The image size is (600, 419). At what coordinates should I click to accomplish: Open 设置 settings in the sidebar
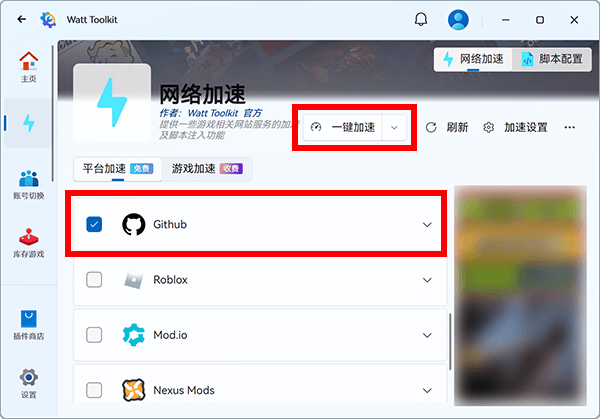click(x=29, y=383)
